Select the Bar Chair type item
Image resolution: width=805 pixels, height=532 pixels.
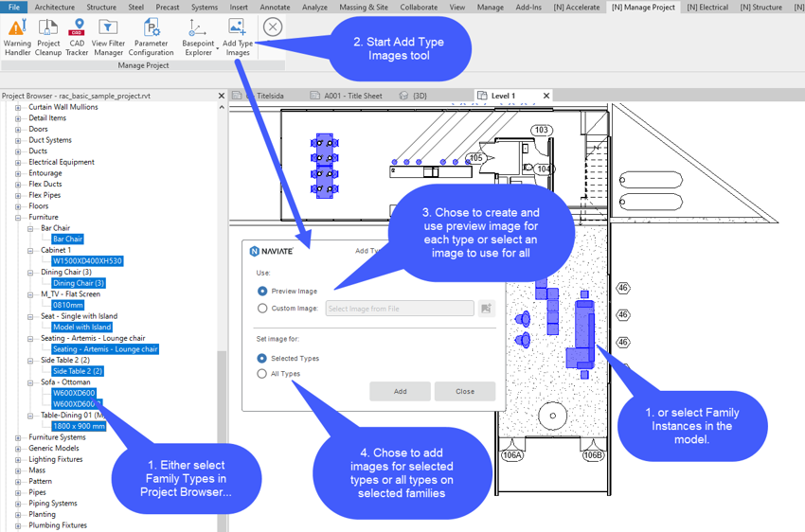click(x=68, y=239)
